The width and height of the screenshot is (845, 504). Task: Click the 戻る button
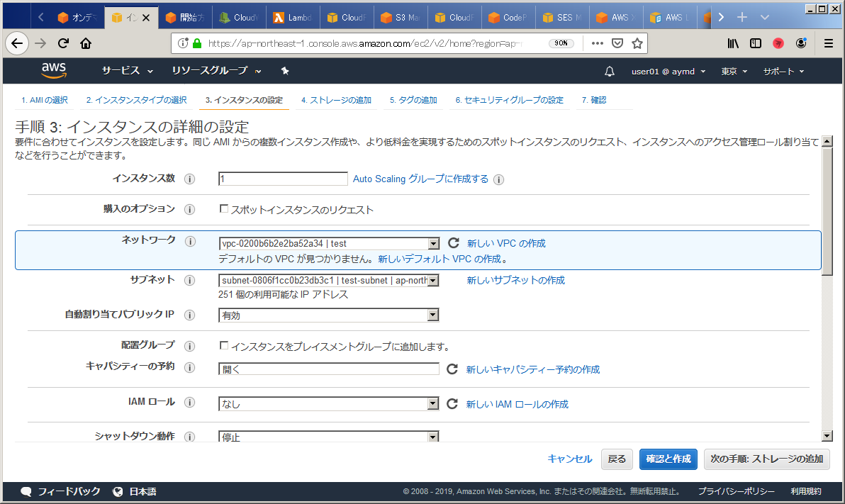click(617, 459)
